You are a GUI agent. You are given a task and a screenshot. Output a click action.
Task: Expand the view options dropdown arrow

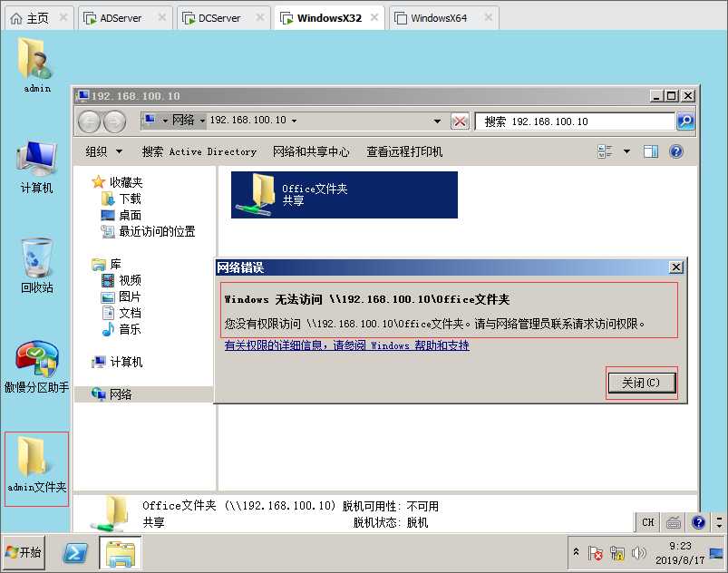pyautogui.click(x=626, y=151)
